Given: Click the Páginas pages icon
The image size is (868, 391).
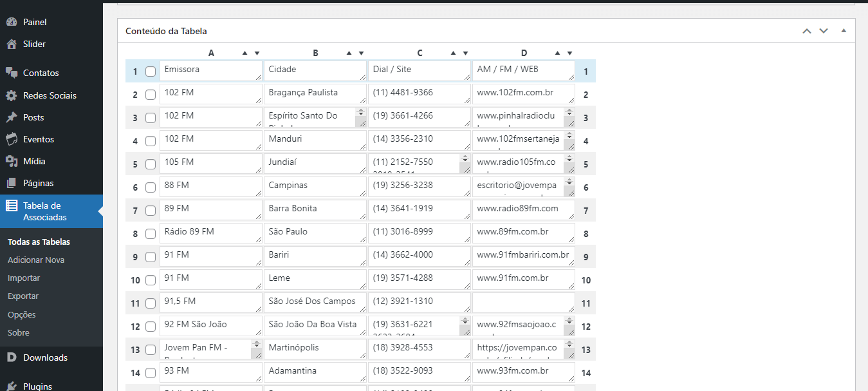Looking at the screenshot, I should pyautogui.click(x=11, y=183).
